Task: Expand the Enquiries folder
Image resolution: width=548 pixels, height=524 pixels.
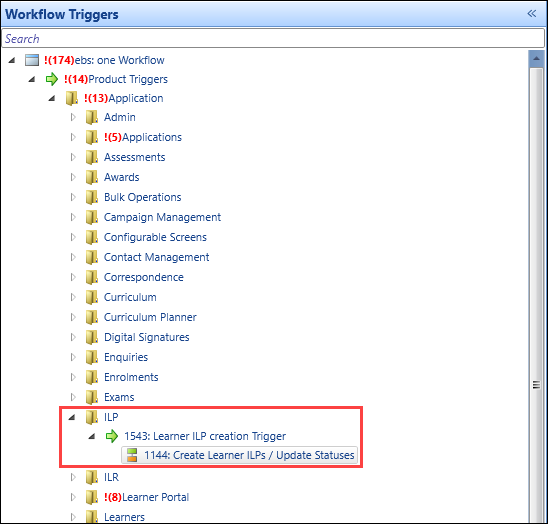Action: 73,357
